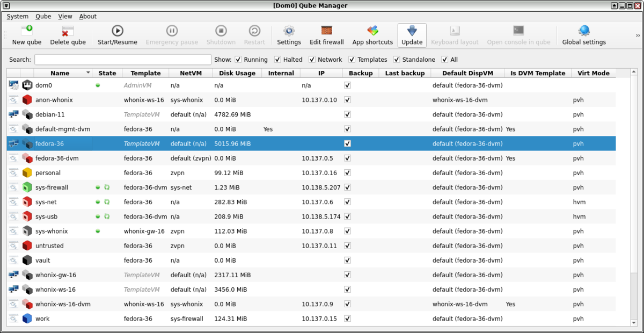The width and height of the screenshot is (644, 333).
Task: Click Default DispVM column header
Action: click(x=468, y=73)
